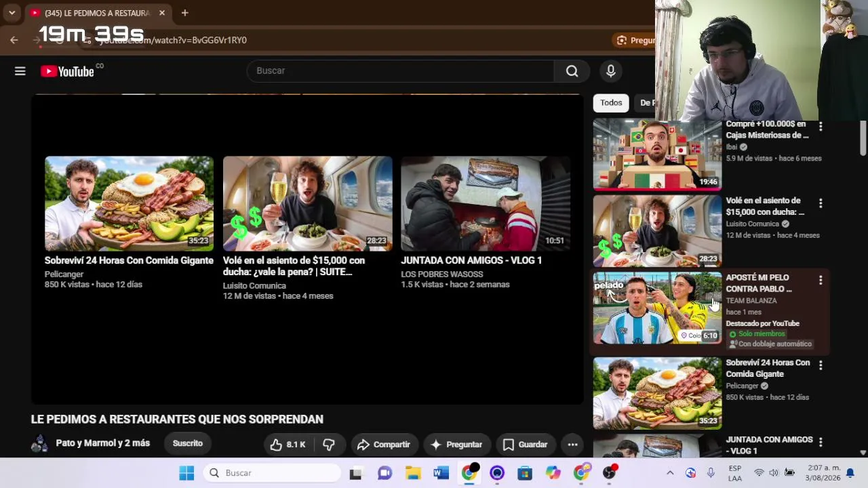Open Copilot from the taskbar
Viewport: 868px width, 488px height.
tap(553, 473)
